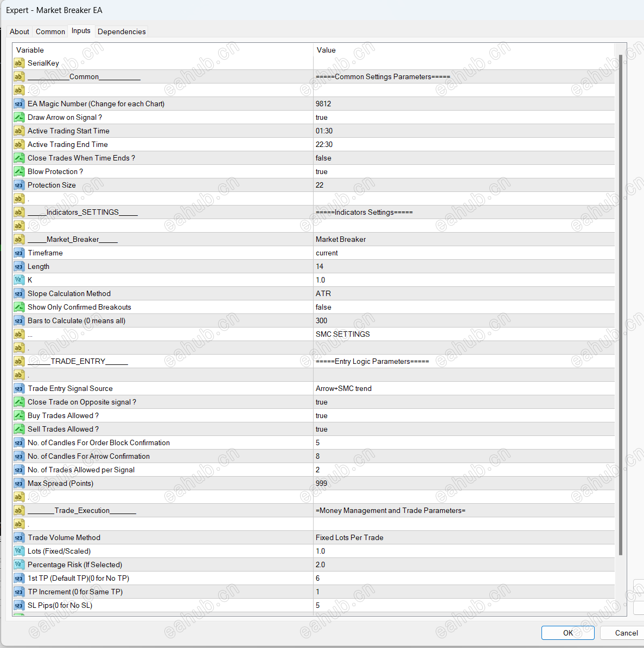Click the string icon next to Active Trading Start Time

(19, 131)
